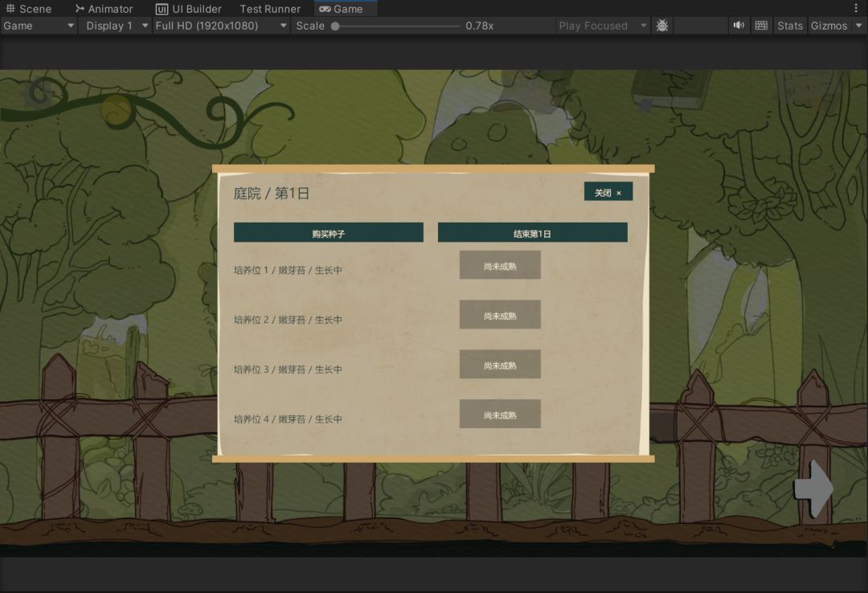This screenshot has height=593, width=868.
Task: Open the three-dot options menu
Action: [857, 8]
